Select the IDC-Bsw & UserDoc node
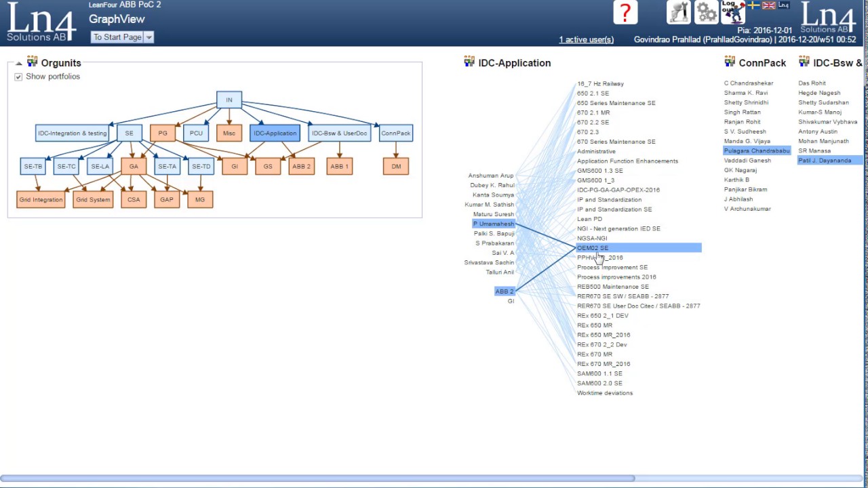 (340, 133)
